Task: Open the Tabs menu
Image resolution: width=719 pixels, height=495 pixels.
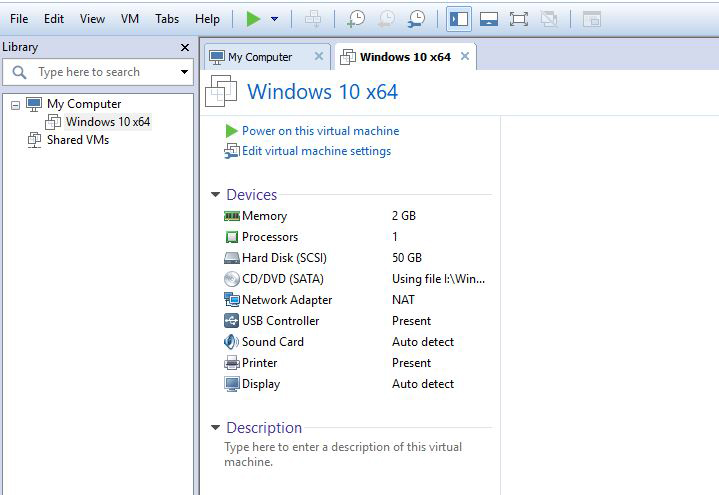Action: [167, 19]
